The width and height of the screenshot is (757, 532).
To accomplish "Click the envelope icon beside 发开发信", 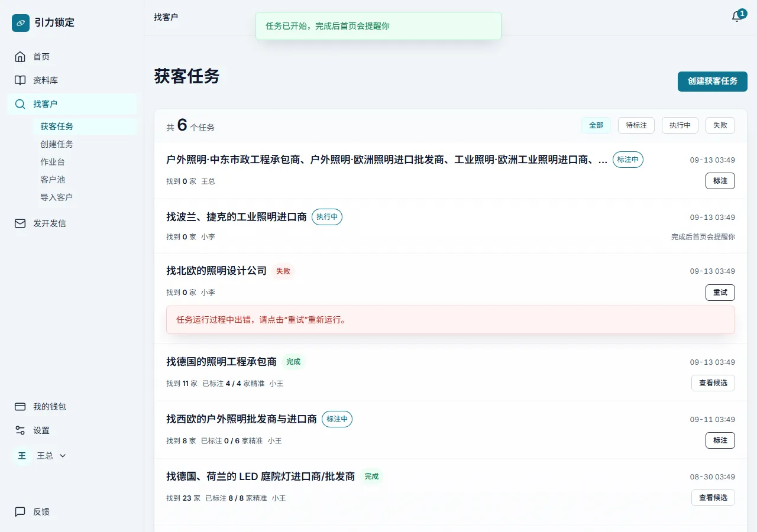I will [x=20, y=223].
